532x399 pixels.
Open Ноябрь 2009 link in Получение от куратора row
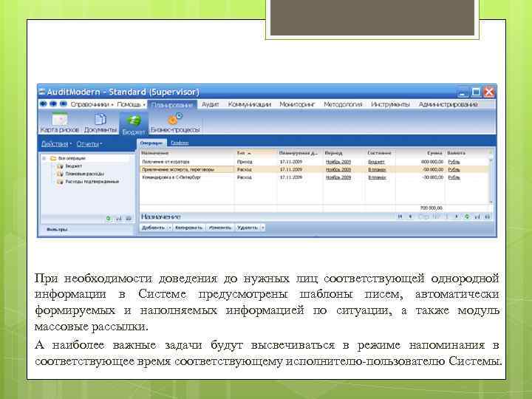pos(338,162)
